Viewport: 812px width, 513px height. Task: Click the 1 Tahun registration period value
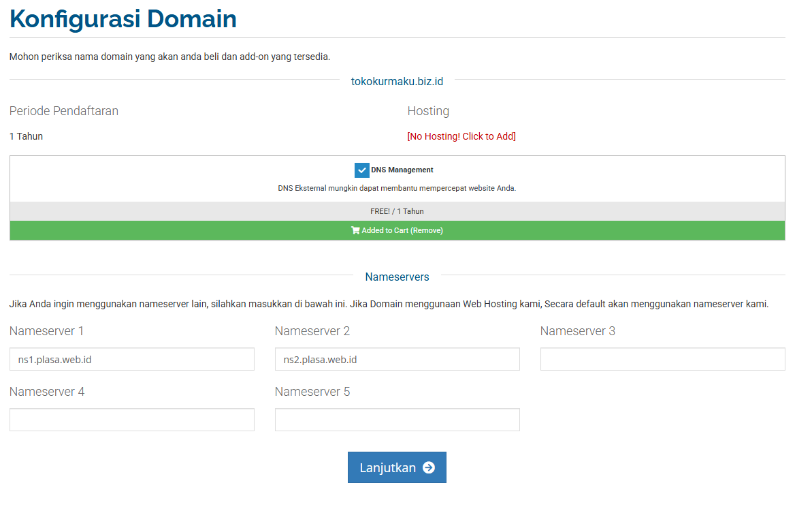[x=26, y=136]
